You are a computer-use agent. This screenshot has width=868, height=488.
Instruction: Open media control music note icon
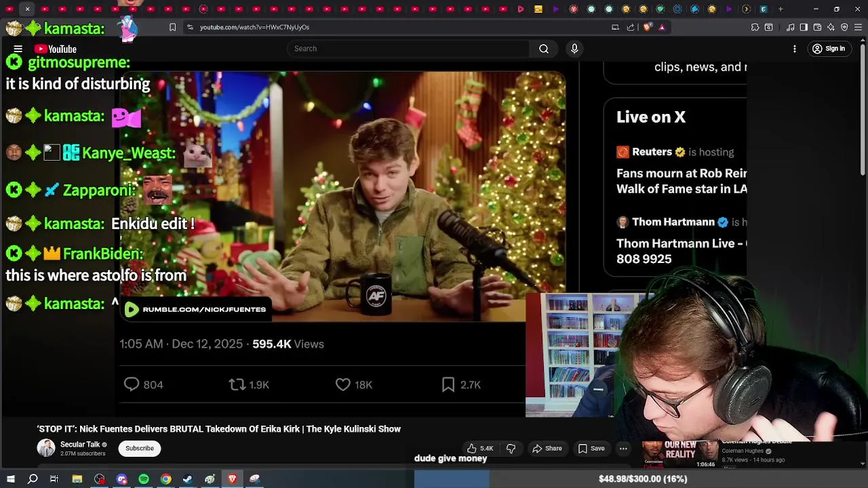[x=791, y=27]
